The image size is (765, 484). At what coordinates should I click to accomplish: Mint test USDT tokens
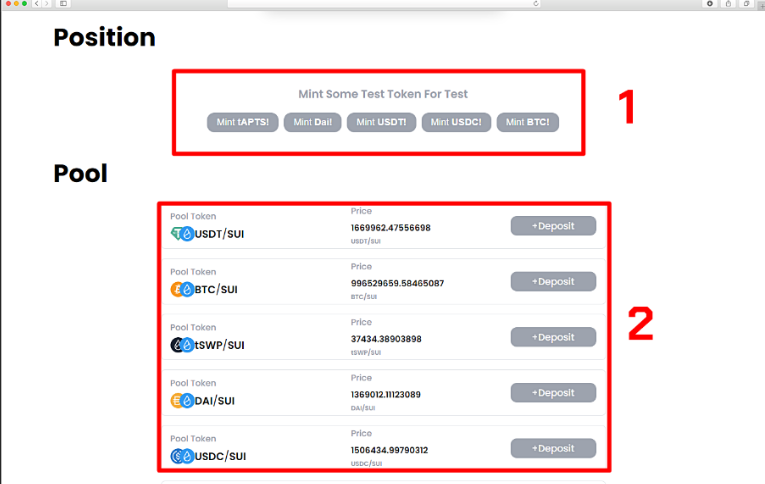click(381, 122)
